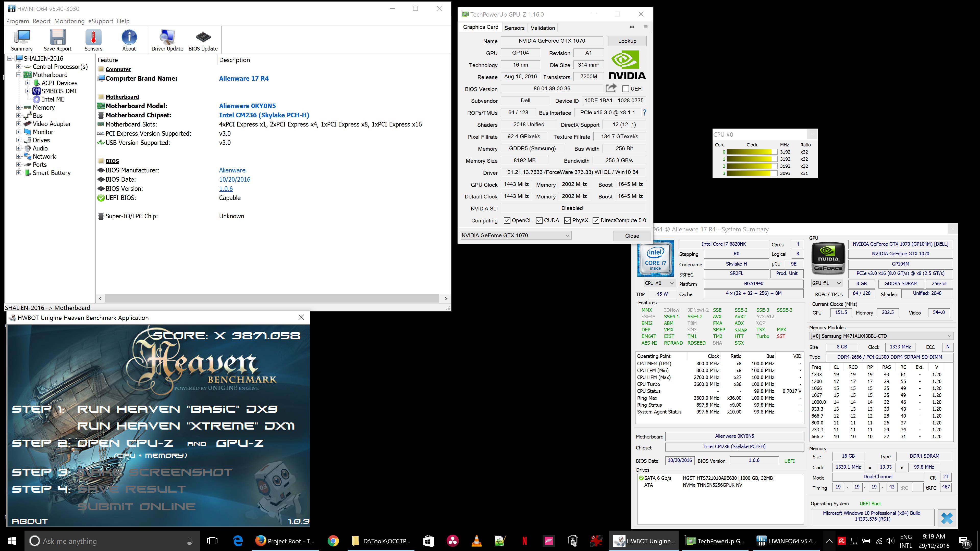
Task: Open the Samsung memory module dropdown
Action: pyautogui.click(x=881, y=336)
